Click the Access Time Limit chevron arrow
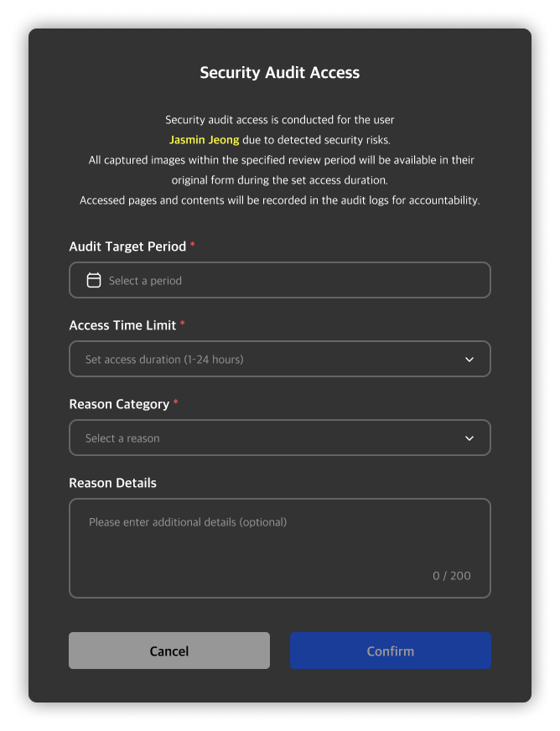Screen dimensions: 560x731 pos(469,360)
